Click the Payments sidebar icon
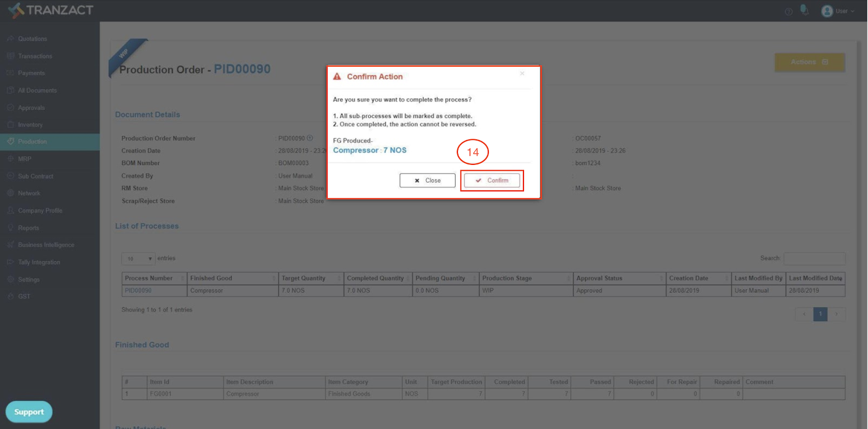This screenshot has width=868, height=429. coord(10,73)
